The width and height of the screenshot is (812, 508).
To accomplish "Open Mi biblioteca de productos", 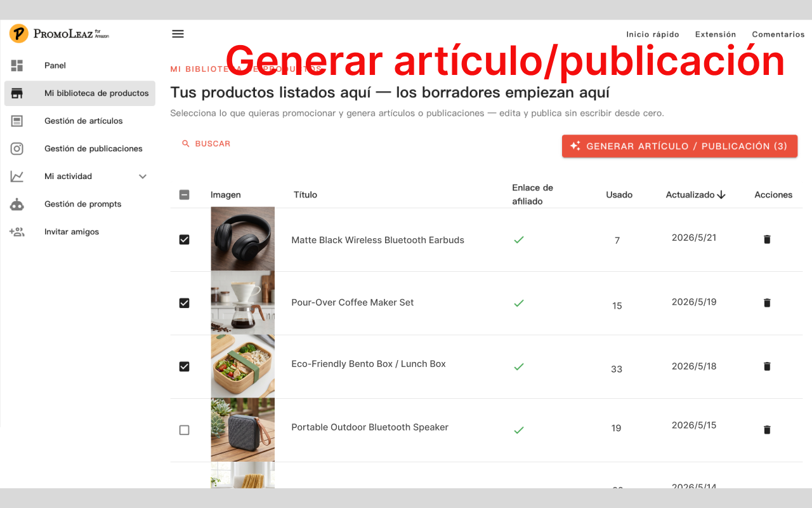I will pos(79,93).
